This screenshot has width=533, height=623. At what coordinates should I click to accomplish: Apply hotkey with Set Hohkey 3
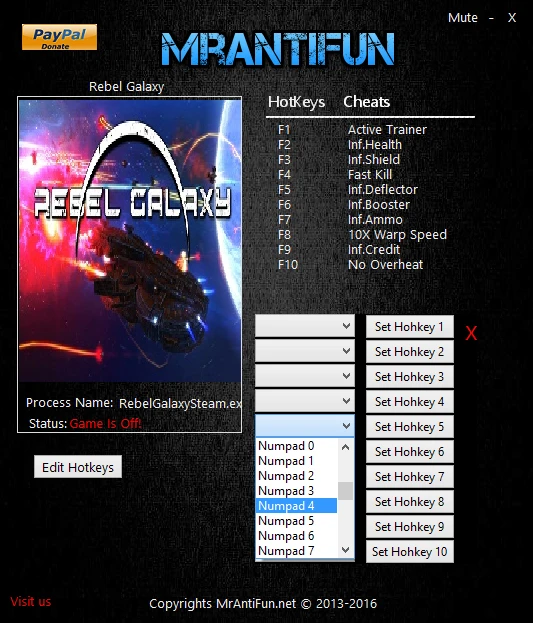coord(409,377)
